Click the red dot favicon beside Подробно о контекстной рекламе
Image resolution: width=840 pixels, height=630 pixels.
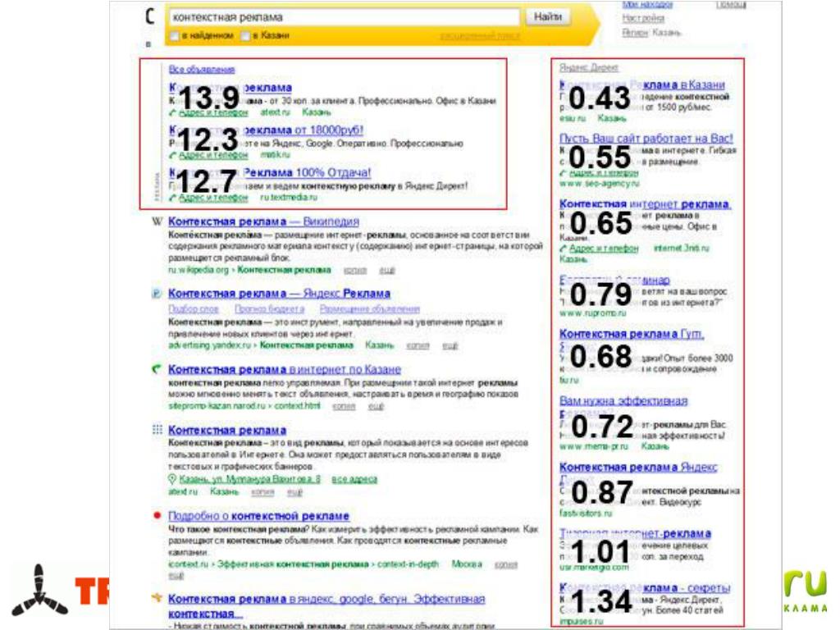coord(157,515)
